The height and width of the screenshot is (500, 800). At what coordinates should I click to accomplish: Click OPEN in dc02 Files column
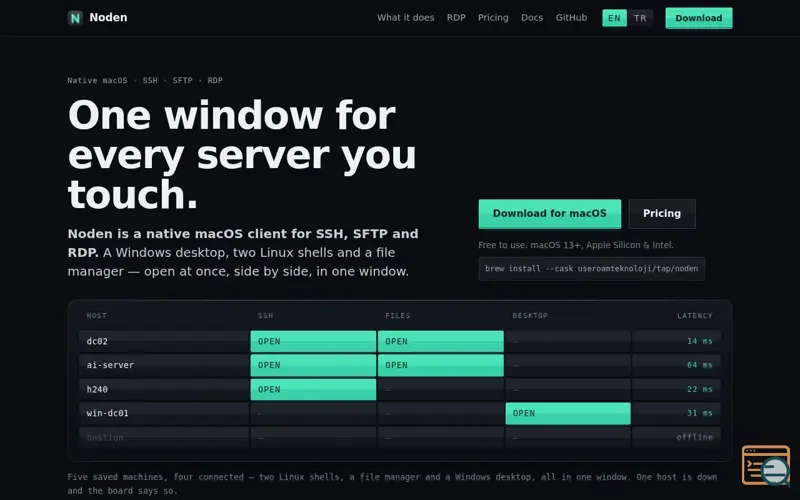[440, 341]
